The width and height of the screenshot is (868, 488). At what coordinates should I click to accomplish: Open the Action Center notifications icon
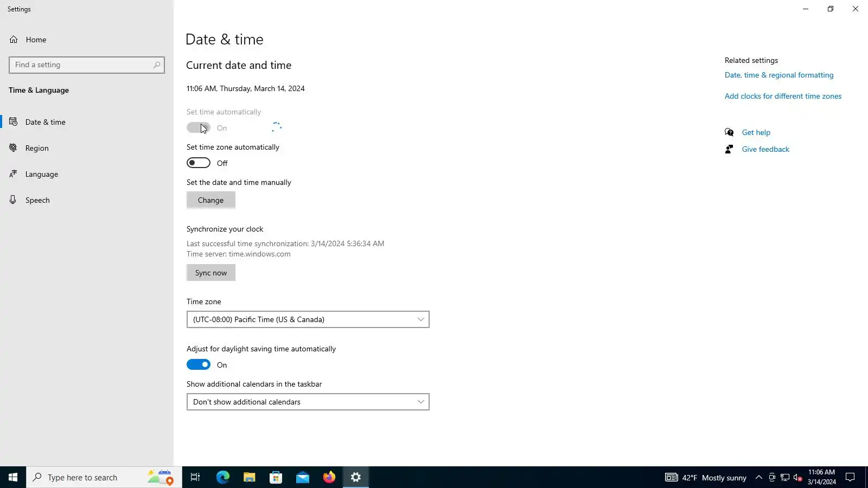851,477
